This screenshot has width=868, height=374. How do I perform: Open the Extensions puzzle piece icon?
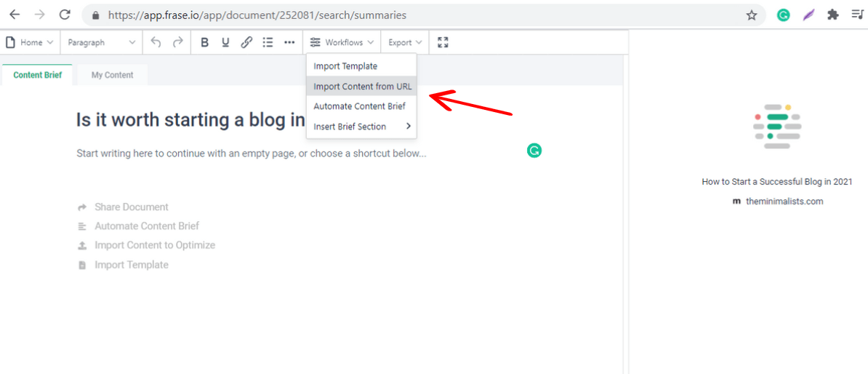tap(832, 15)
